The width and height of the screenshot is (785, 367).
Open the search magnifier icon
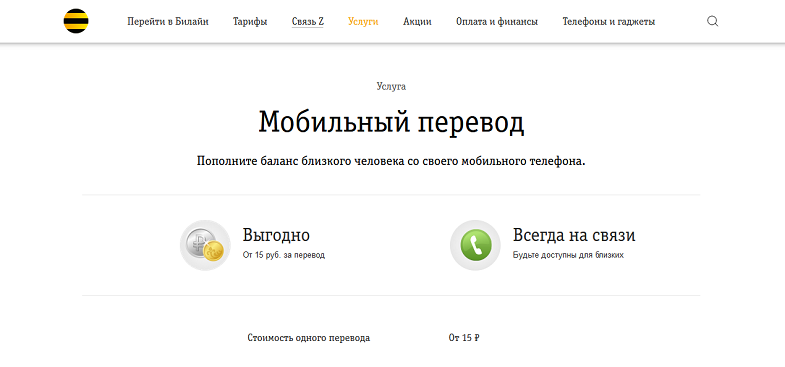712,21
